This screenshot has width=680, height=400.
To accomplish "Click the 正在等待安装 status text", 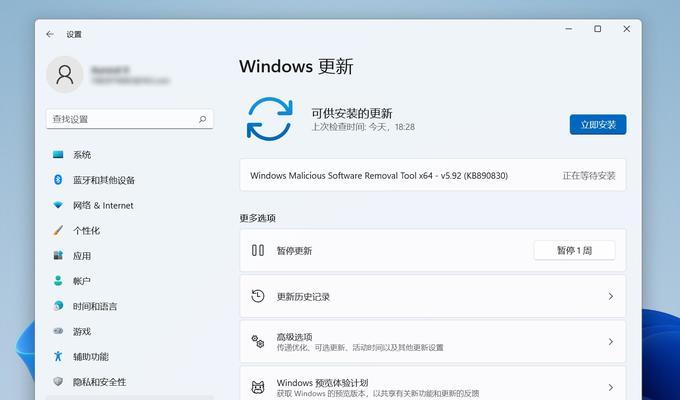I will pos(589,176).
